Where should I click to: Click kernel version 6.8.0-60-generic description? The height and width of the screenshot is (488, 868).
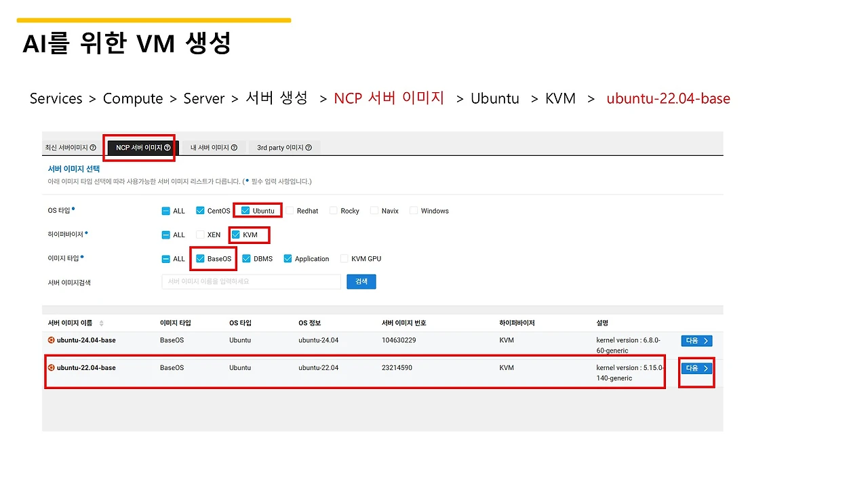click(628, 345)
